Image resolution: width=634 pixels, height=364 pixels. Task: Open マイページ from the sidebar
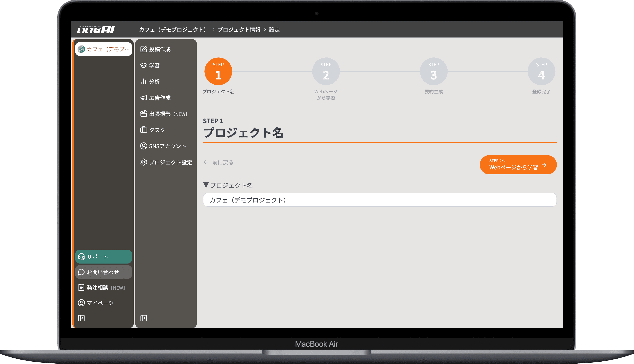100,303
